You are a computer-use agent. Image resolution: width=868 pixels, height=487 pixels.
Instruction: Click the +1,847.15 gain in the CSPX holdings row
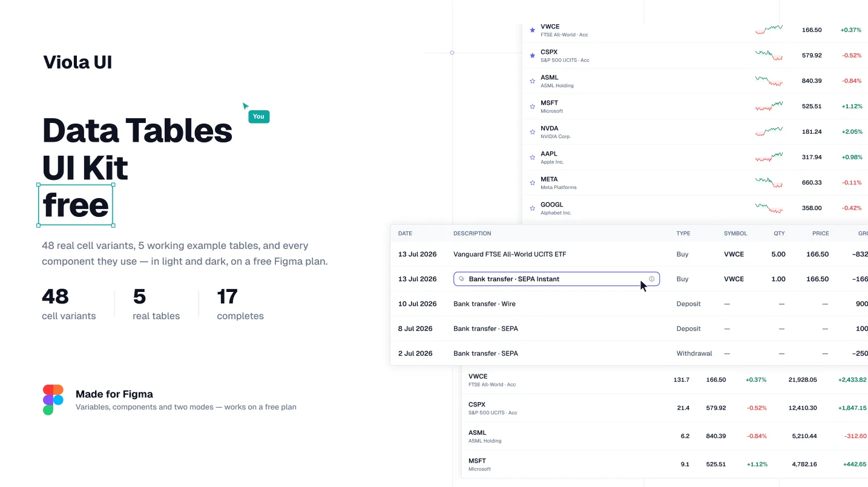tap(852, 408)
